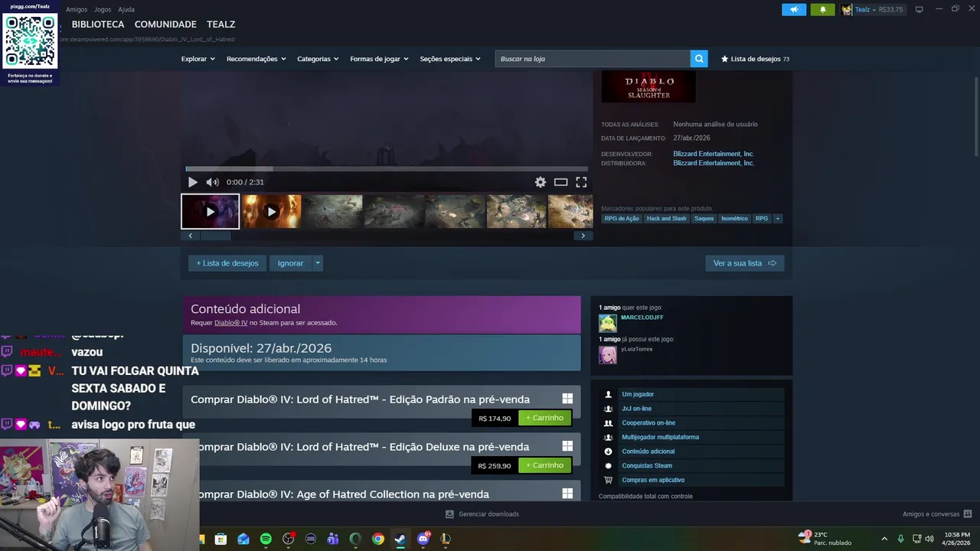Open MARCELODJFF friend profile
This screenshot has height=551, width=980.
coord(642,318)
